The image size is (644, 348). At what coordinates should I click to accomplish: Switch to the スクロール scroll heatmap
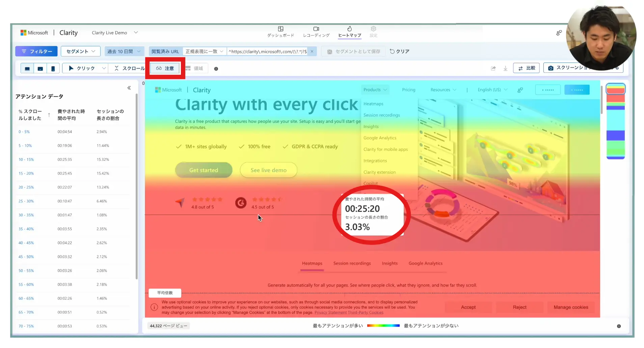tap(130, 69)
